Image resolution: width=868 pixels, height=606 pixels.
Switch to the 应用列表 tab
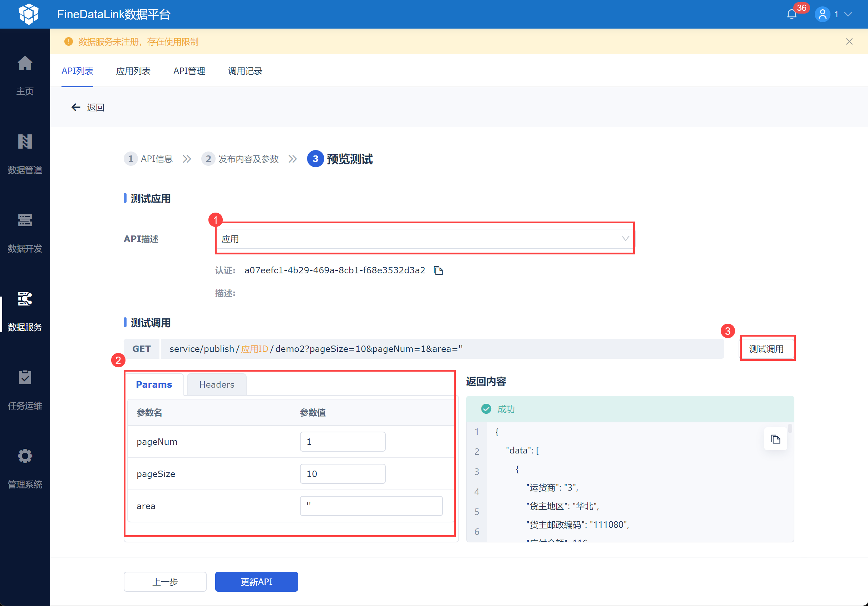pos(133,71)
